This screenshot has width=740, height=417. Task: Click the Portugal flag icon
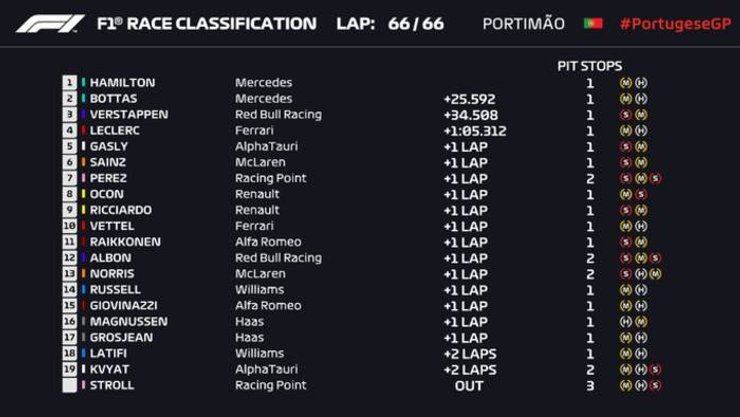(592, 24)
